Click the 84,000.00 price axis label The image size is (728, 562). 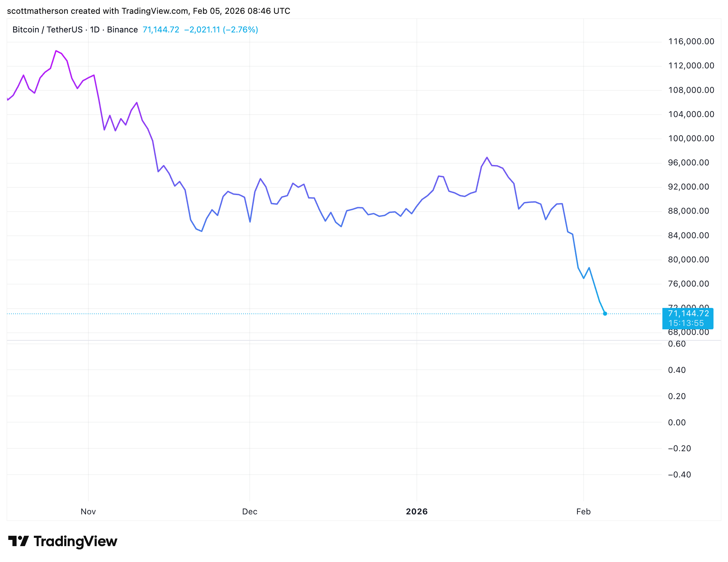pyautogui.click(x=688, y=235)
